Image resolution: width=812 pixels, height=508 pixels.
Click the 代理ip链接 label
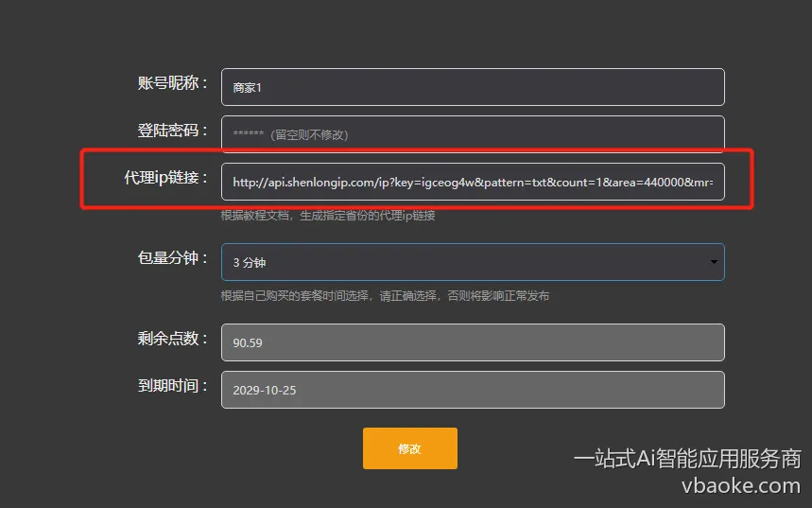point(165,177)
